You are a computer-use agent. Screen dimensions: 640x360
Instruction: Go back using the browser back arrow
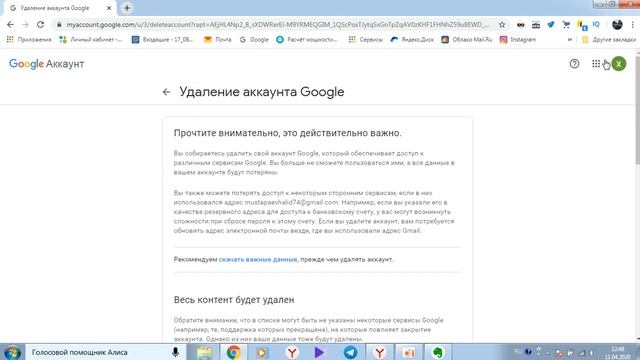coord(10,24)
